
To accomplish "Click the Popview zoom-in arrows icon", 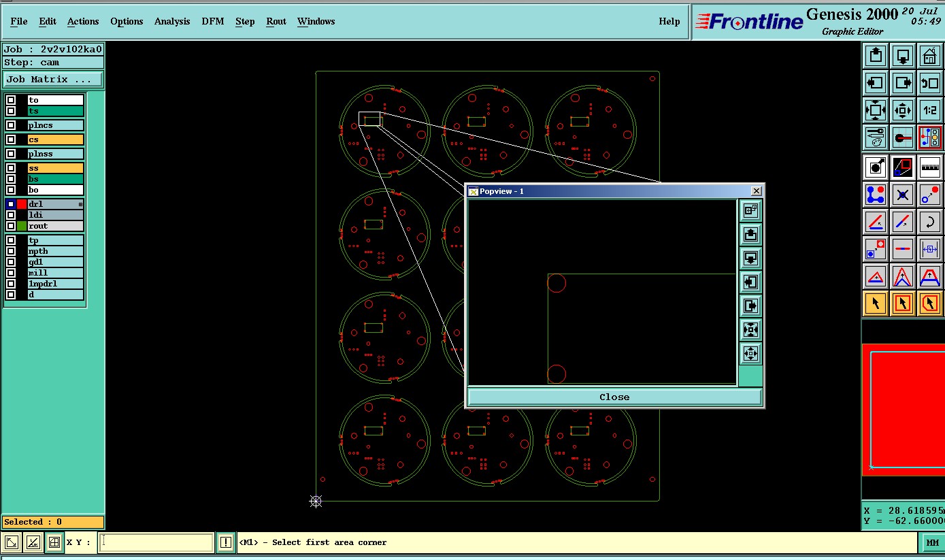I will click(750, 329).
